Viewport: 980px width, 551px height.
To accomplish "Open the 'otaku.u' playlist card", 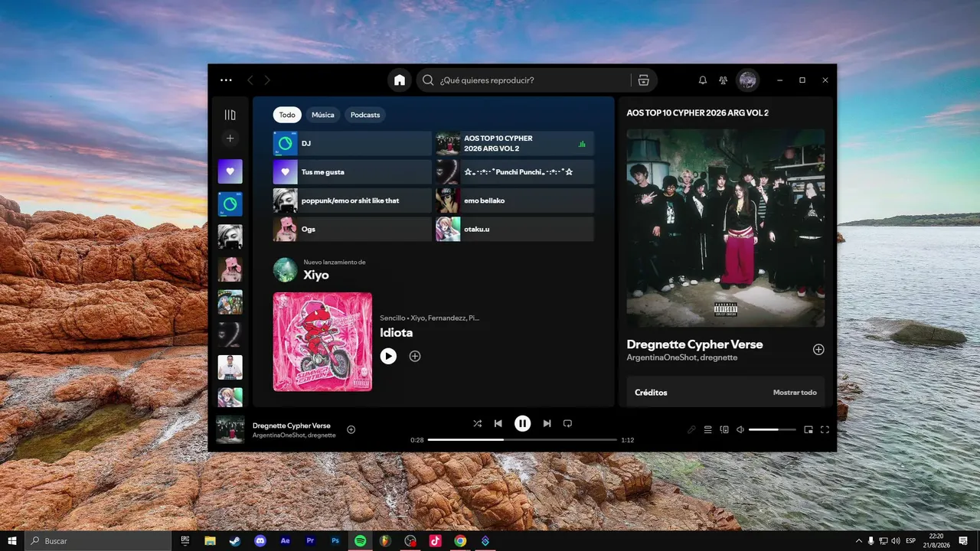I will pos(514,229).
